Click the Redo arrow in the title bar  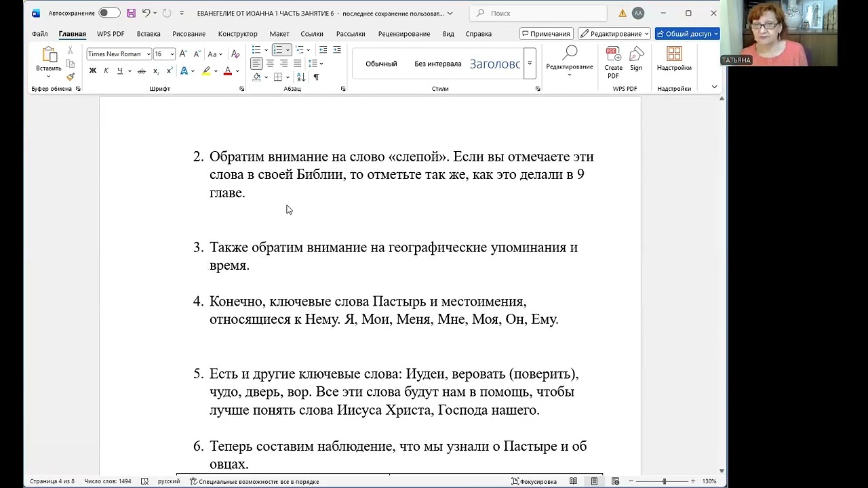click(x=166, y=13)
